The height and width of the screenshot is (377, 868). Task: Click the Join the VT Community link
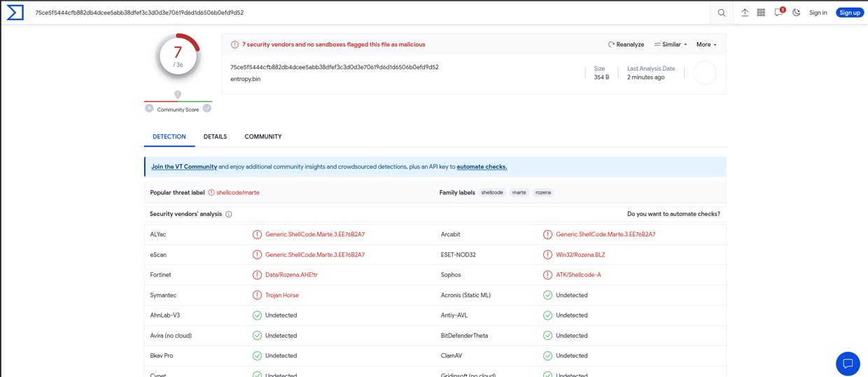[184, 166]
